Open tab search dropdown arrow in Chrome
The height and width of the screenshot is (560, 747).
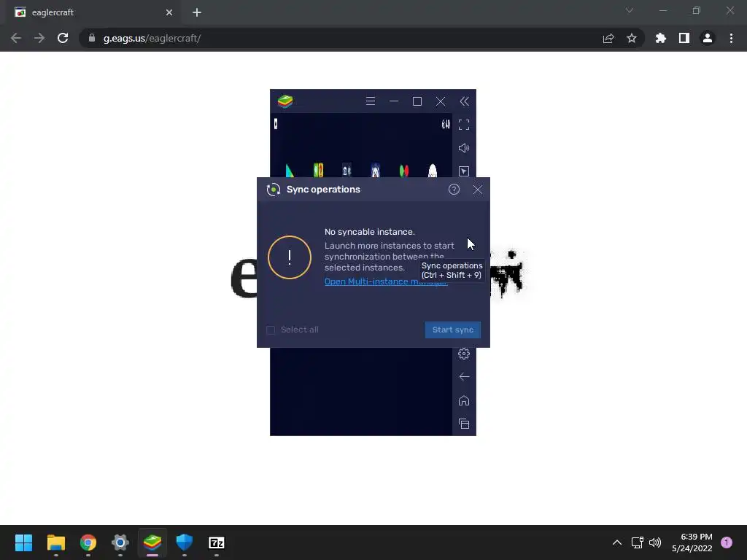[630, 10]
